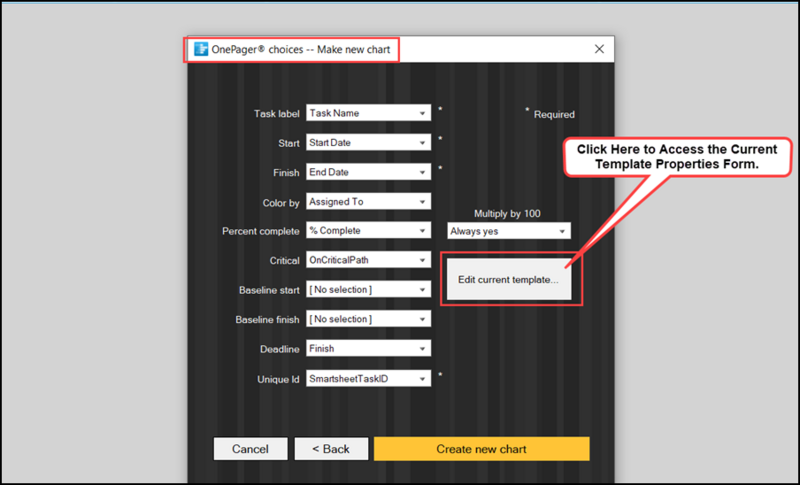Click the 'Deadline' label text
This screenshot has width=800, height=485.
click(x=280, y=349)
